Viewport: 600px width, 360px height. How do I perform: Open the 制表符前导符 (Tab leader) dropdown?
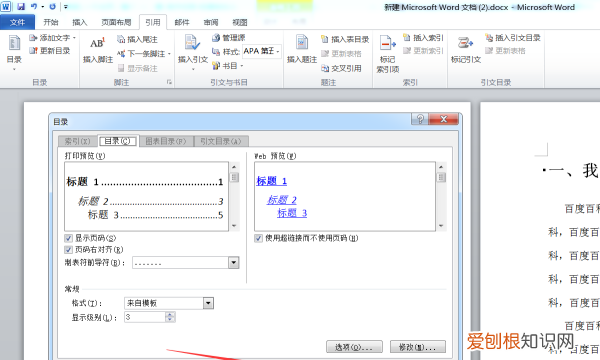tap(233, 262)
